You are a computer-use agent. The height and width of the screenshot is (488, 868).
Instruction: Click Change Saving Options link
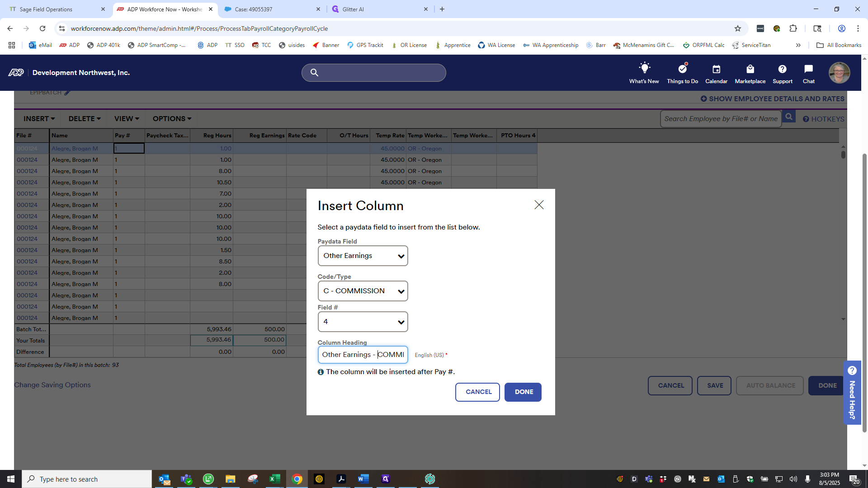click(52, 385)
